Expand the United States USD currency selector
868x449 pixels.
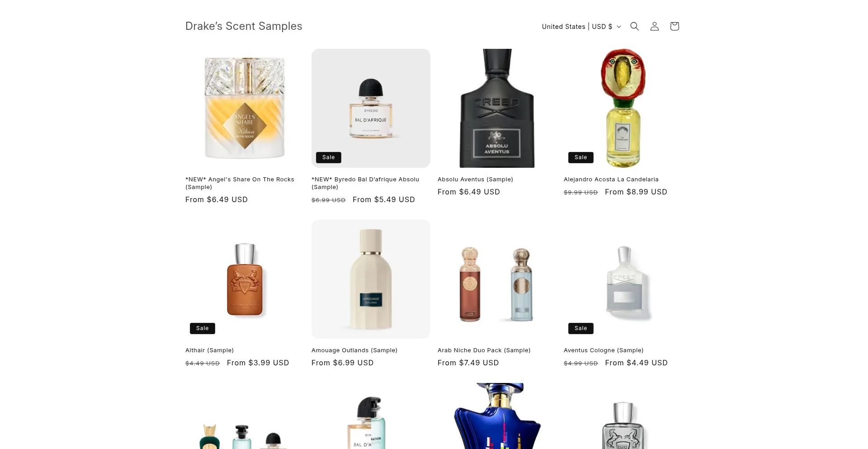(581, 27)
